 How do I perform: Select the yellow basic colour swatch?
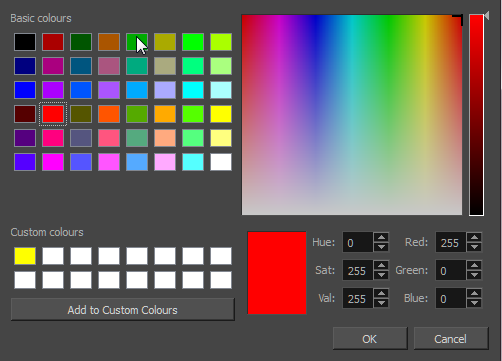pyautogui.click(x=221, y=114)
